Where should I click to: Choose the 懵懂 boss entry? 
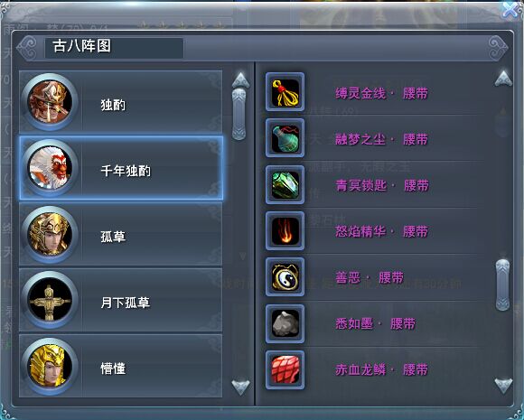pyautogui.click(x=121, y=366)
